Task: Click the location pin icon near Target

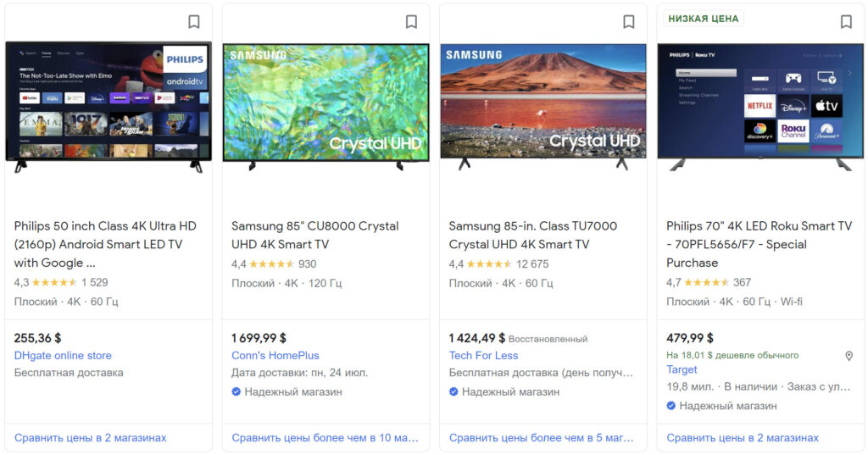Action: 849,356
